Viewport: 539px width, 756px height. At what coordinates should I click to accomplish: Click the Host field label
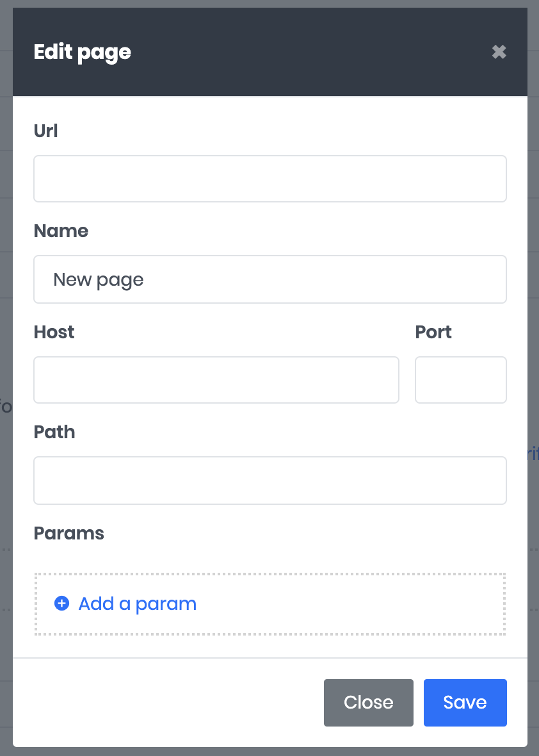tap(54, 332)
